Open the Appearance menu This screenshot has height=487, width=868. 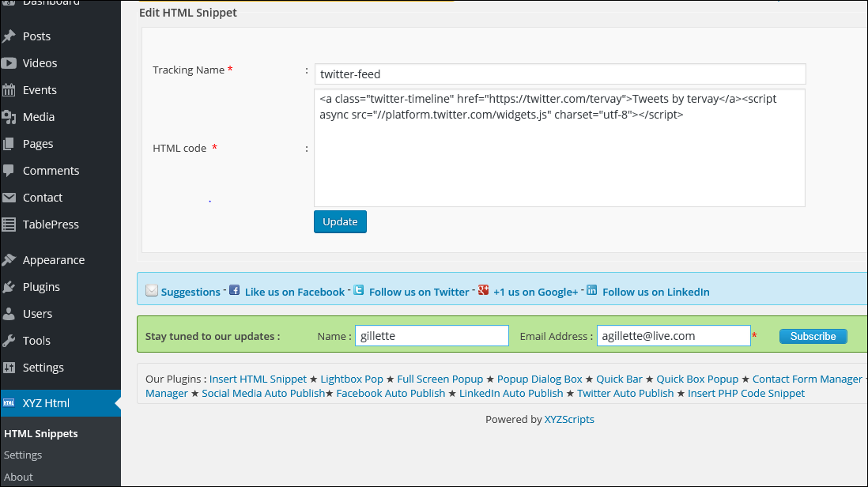[x=53, y=260]
